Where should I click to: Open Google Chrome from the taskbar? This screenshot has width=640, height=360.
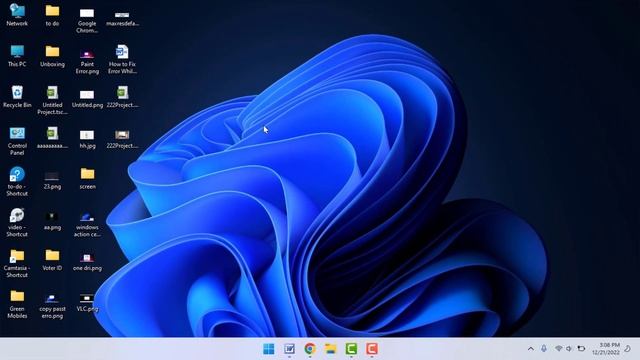coord(310,349)
